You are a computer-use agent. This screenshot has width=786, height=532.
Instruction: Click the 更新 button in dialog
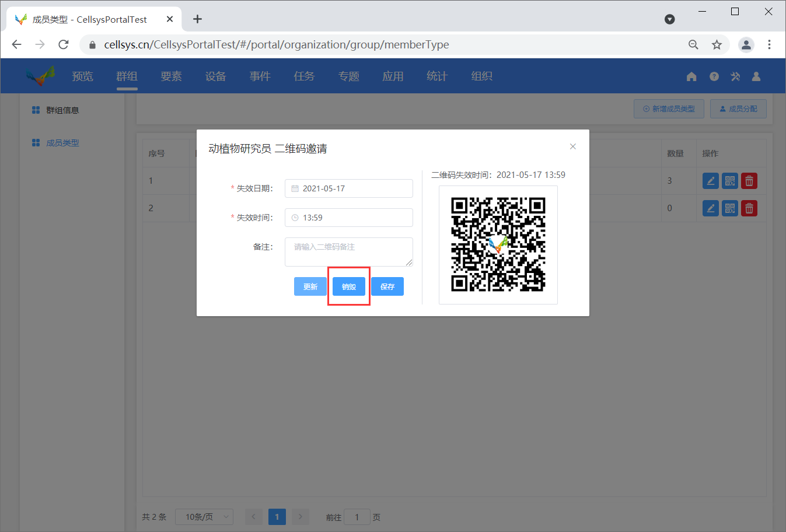click(310, 286)
